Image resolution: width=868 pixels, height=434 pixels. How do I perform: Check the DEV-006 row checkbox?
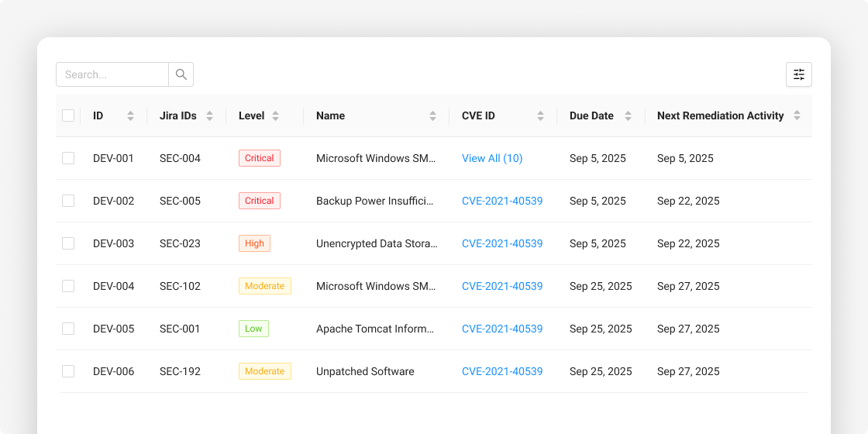tap(68, 371)
